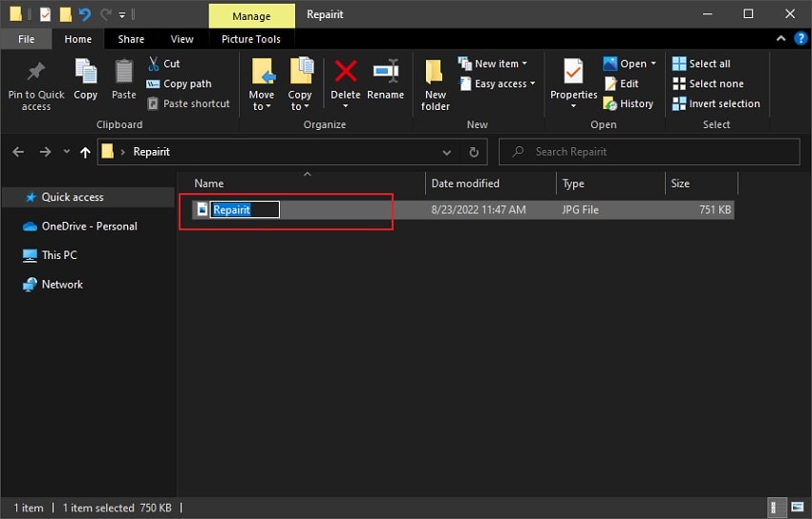The width and height of the screenshot is (812, 519).
Task: Open the recent locations dropdown arrow
Action: 66,151
